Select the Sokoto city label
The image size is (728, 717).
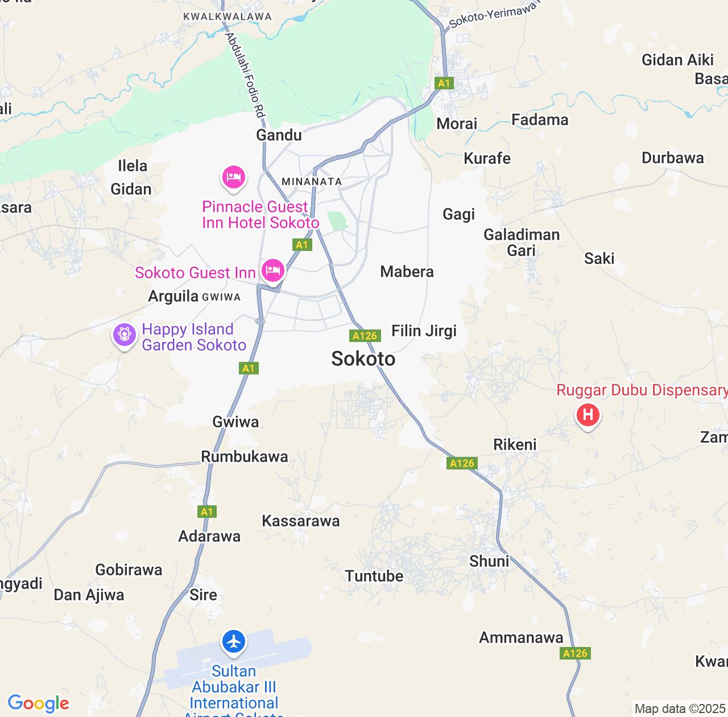pos(363,358)
